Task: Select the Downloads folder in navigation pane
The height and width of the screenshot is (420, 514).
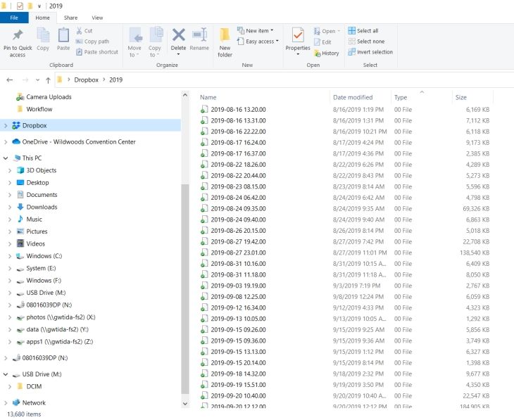Action: click(x=42, y=207)
